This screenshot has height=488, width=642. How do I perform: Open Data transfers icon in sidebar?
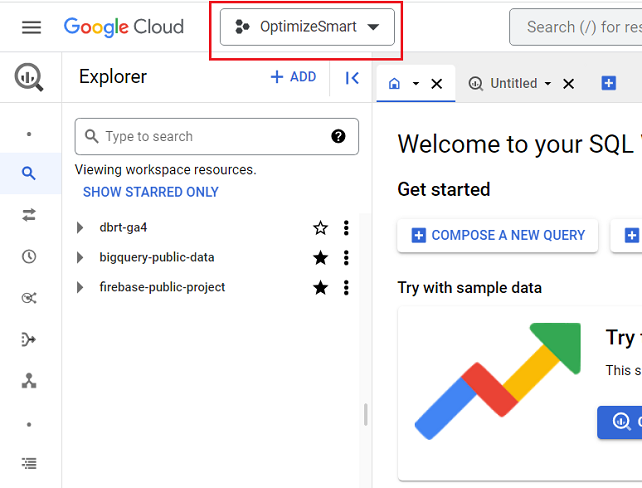[29, 215]
